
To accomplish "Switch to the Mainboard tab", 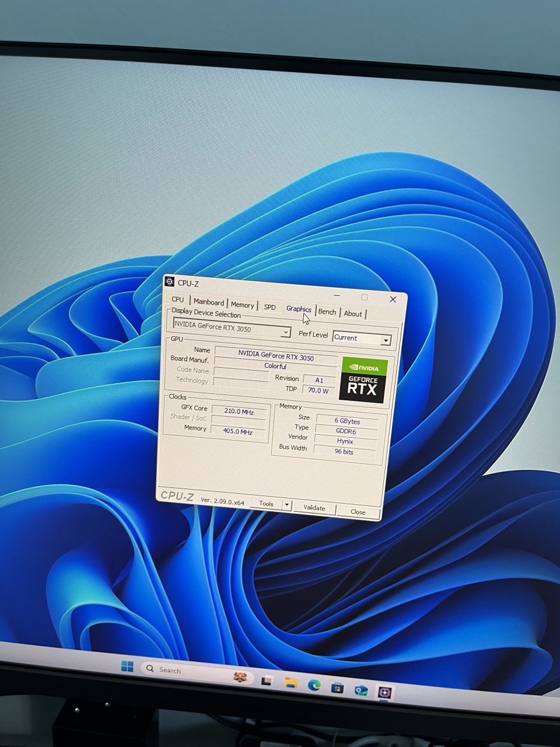I will [x=208, y=302].
